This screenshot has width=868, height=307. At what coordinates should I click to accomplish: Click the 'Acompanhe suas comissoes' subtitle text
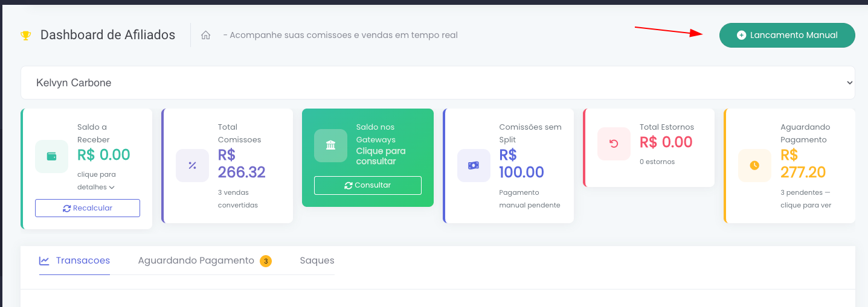(x=341, y=35)
